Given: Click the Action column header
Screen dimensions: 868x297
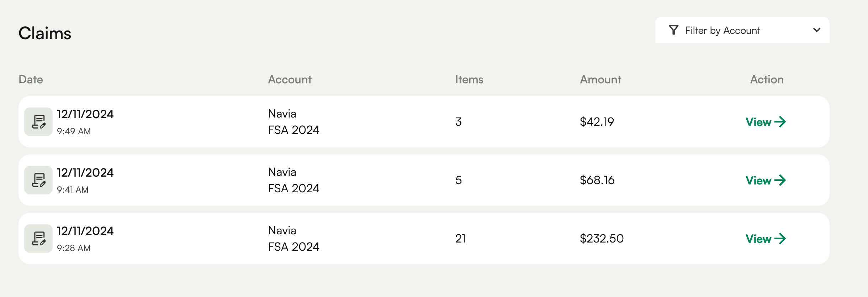Looking at the screenshot, I should [x=767, y=79].
